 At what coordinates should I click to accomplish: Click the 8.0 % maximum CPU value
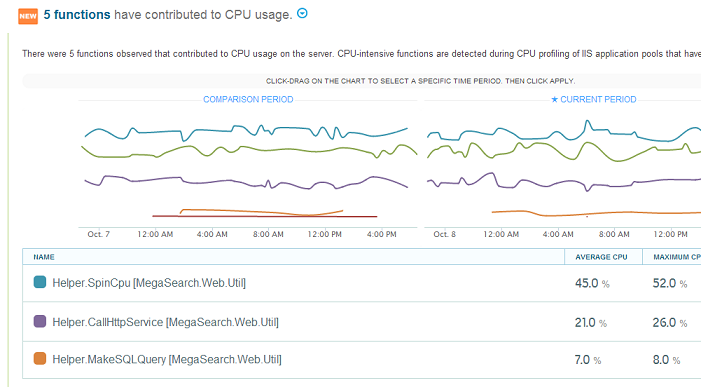coord(666,360)
